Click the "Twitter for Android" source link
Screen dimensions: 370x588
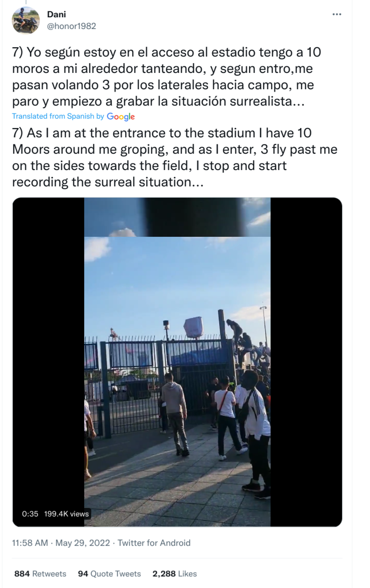click(154, 543)
